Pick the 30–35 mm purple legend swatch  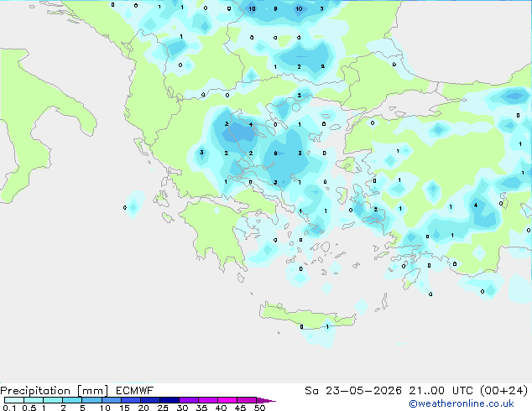tap(189, 400)
